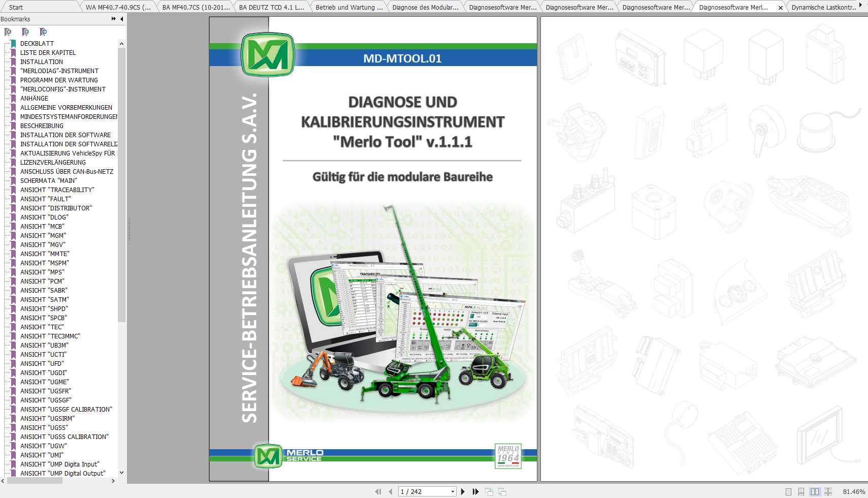Open the Betrieb und Wartung tab
The image size is (868, 498).
click(x=349, y=7)
